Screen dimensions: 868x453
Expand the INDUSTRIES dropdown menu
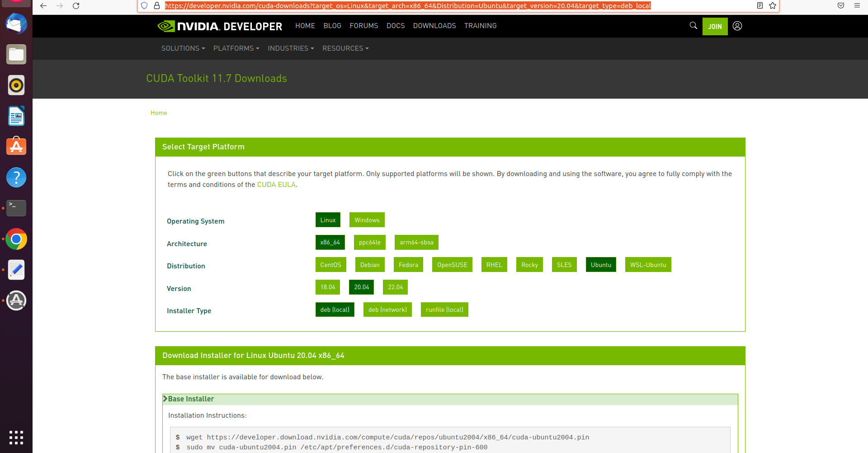coord(291,48)
